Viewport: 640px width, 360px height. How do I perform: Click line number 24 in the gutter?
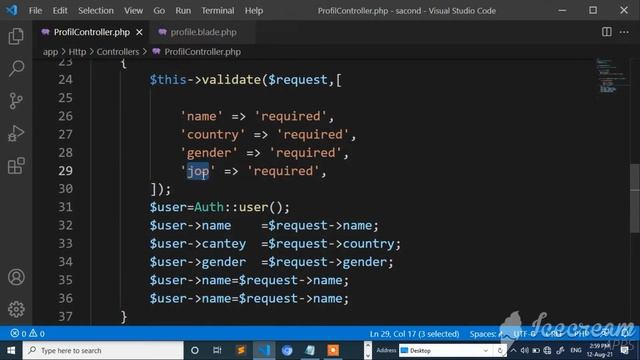[x=65, y=80]
